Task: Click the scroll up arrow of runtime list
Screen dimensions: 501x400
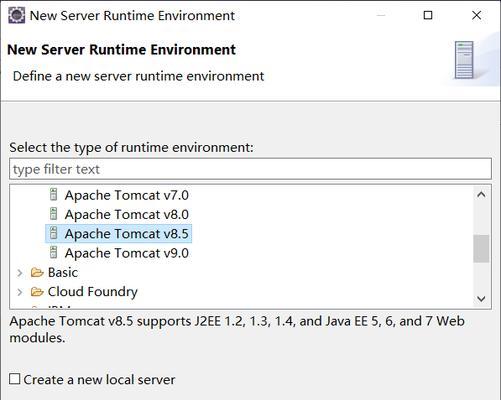Action: [x=481, y=194]
